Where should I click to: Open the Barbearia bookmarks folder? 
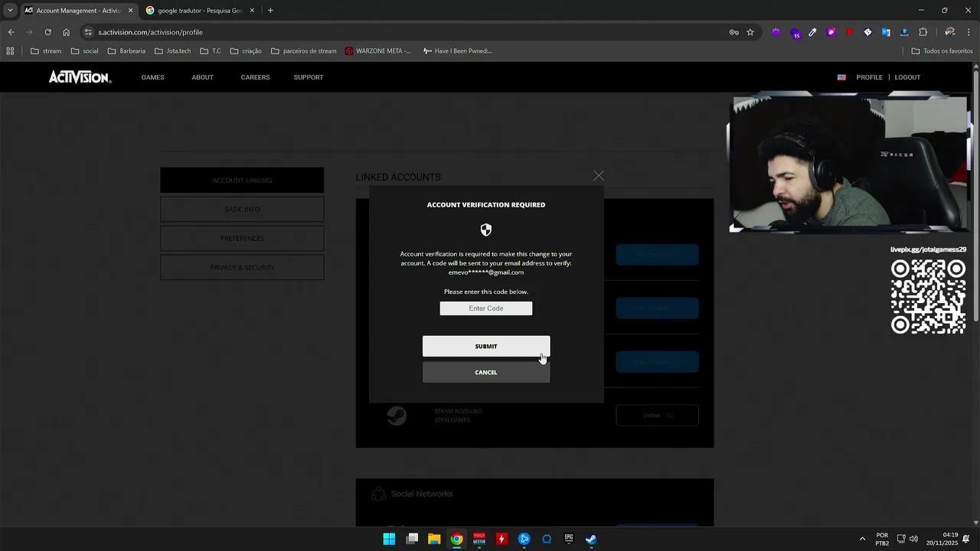(x=126, y=51)
